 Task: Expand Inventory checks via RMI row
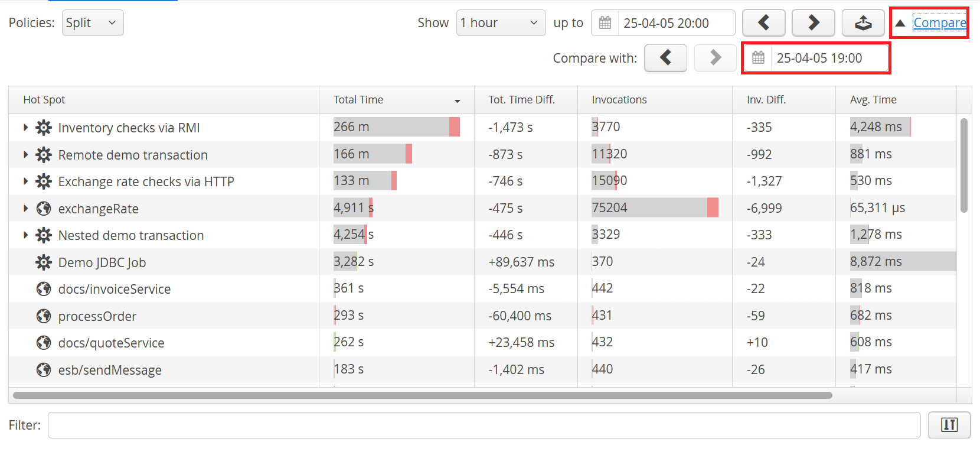point(25,128)
